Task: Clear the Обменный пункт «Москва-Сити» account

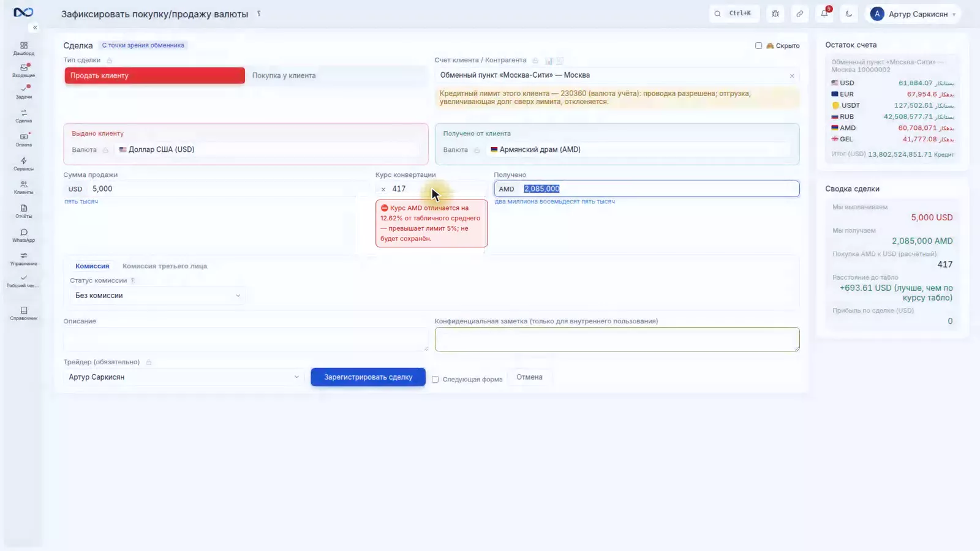Action: pos(791,76)
